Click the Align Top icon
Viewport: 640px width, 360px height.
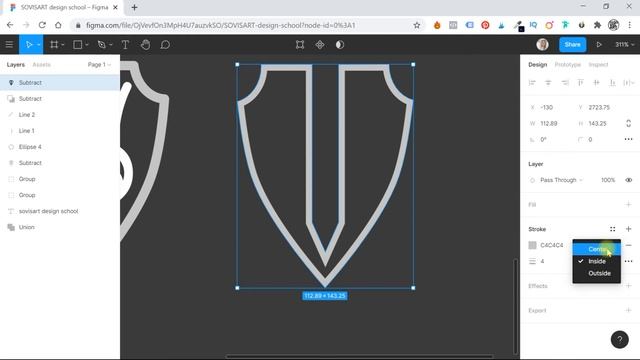[x=580, y=83]
